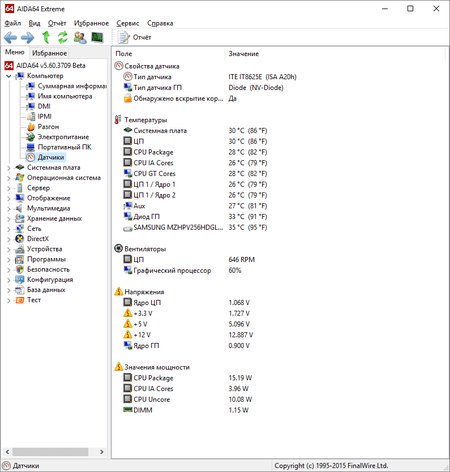Open the Отчёт menu
This screenshot has height=472, width=450.
click(57, 23)
